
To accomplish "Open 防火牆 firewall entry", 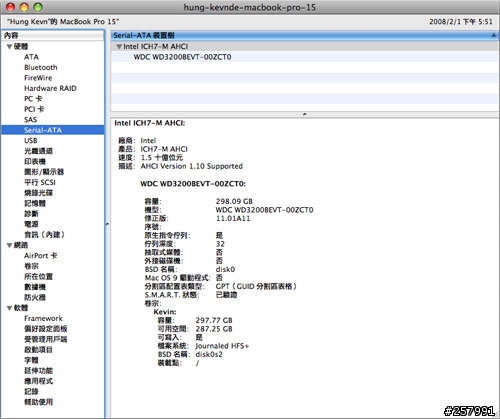I will [x=35, y=297].
